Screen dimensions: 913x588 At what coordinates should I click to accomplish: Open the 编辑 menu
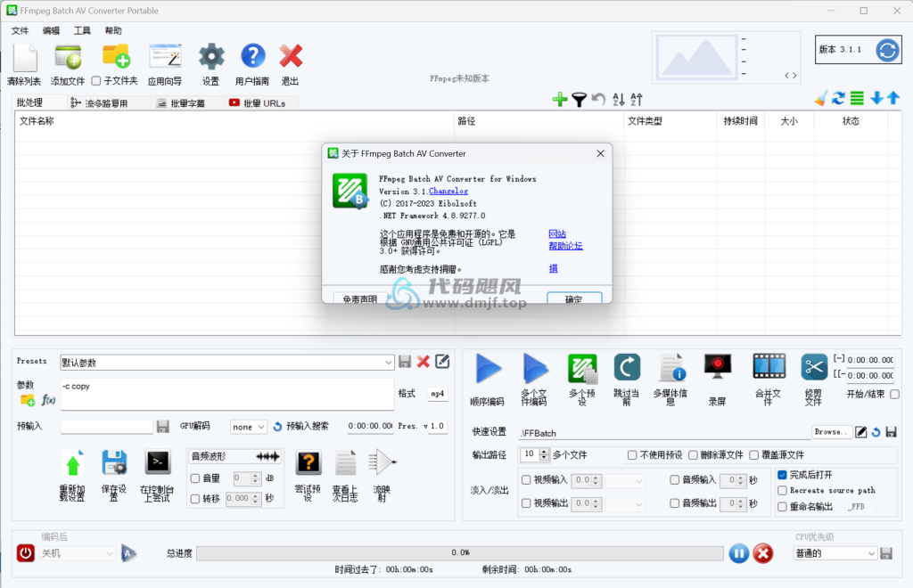(x=51, y=30)
